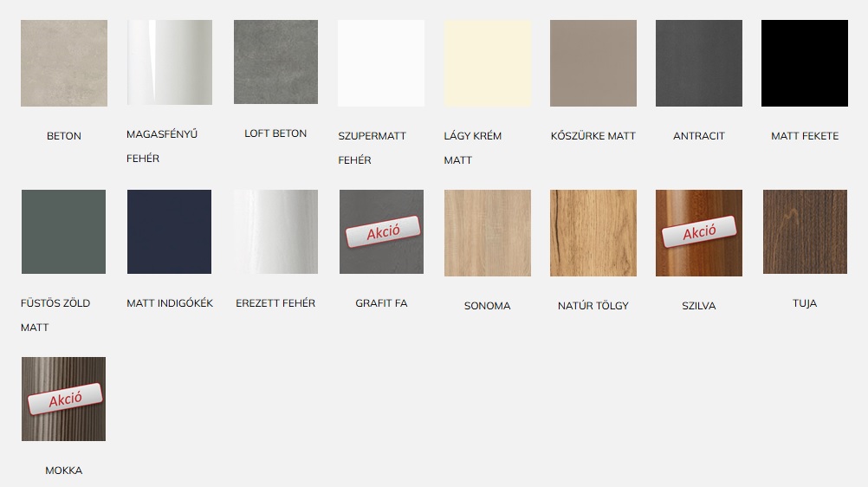Pick the Erezett Fehér swatch

pos(275,231)
